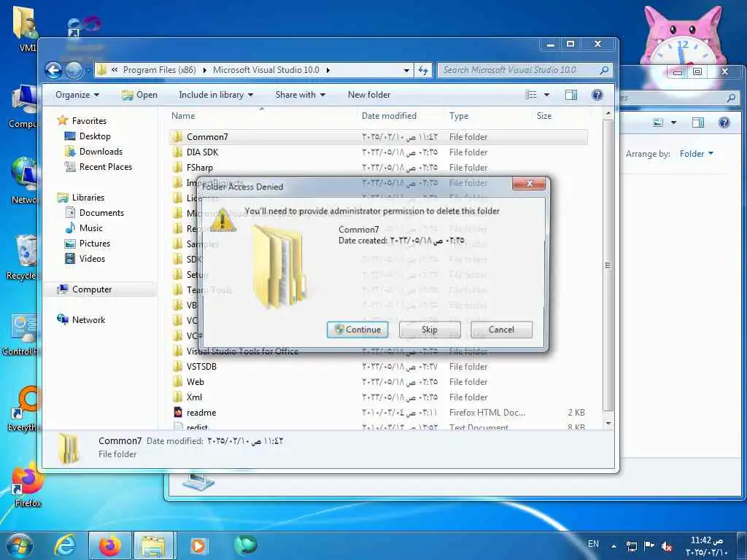Click Continue in Folder Access Denied dialog
Viewport: 747px width, 560px height.
(x=357, y=330)
